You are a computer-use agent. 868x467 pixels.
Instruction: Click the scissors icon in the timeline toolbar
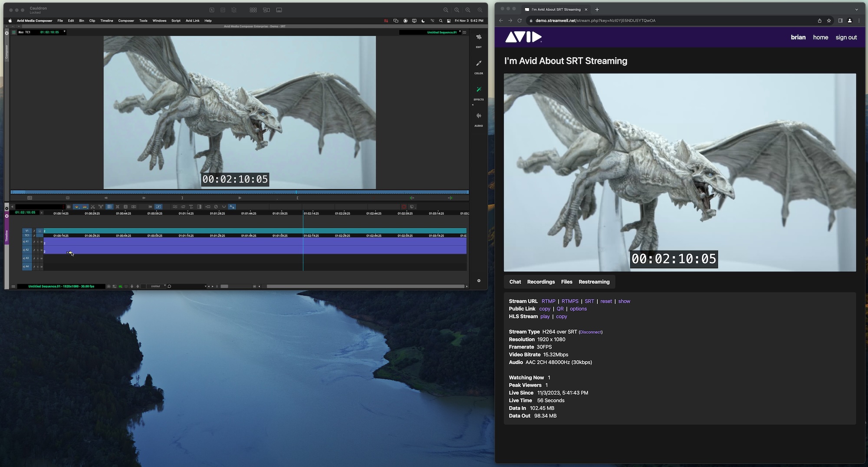(x=92, y=207)
